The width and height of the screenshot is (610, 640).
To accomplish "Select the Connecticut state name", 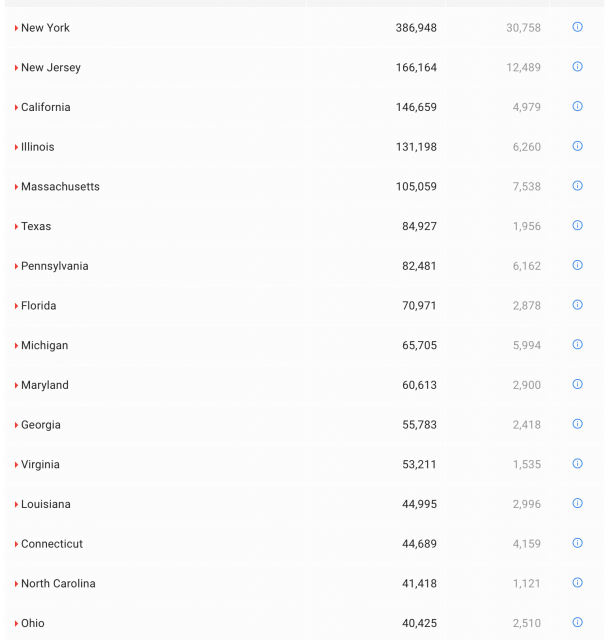I will pyautogui.click(x=52, y=544).
